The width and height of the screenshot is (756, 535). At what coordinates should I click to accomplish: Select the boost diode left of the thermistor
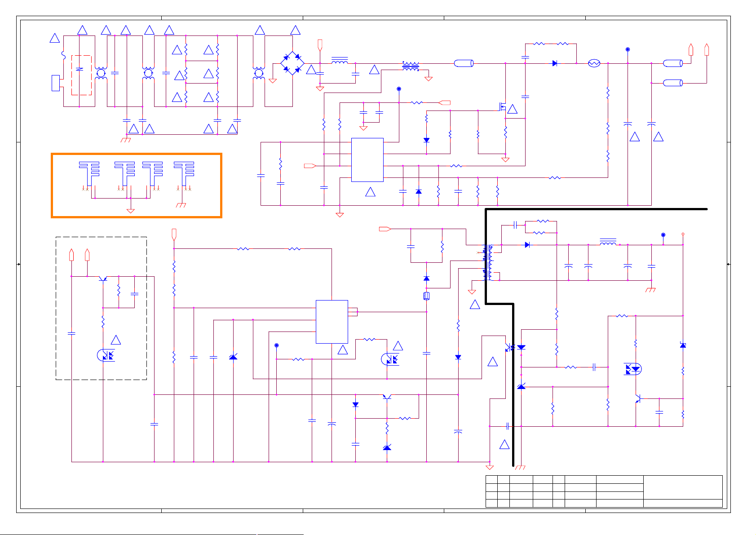555,63
